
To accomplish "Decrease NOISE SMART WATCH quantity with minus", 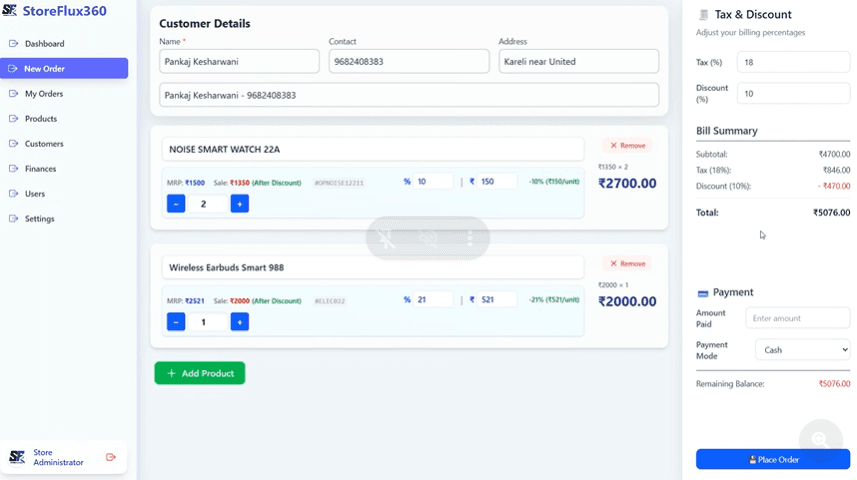I will click(176, 204).
